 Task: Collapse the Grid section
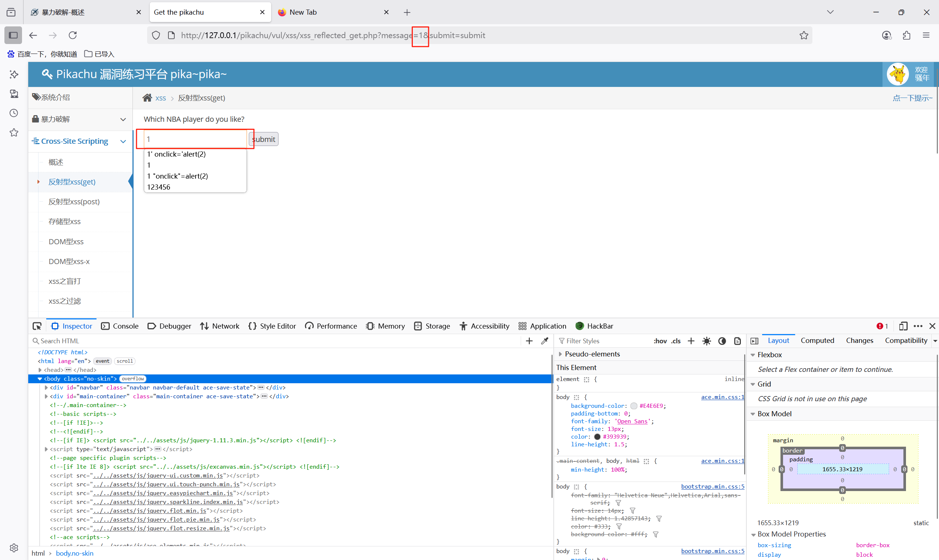753,384
